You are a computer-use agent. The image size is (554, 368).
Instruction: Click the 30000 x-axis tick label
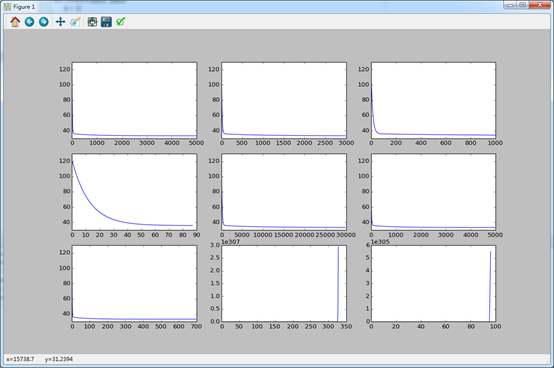(x=346, y=235)
